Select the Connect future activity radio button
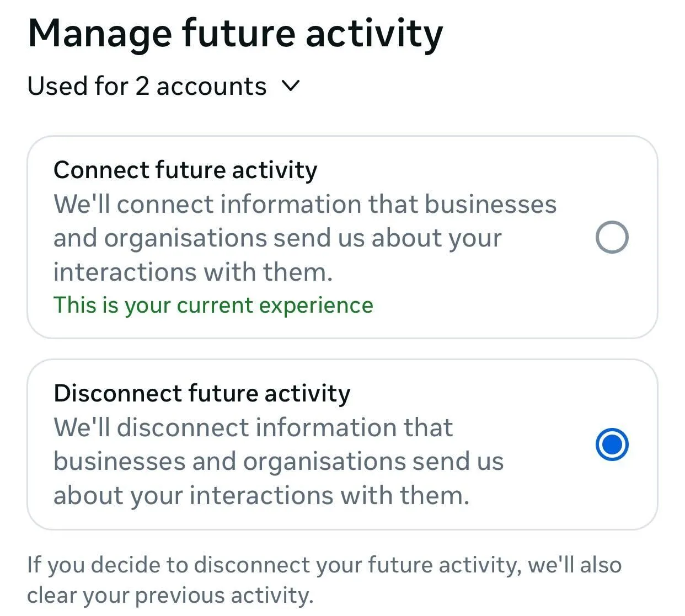The image size is (685, 616). tap(612, 237)
